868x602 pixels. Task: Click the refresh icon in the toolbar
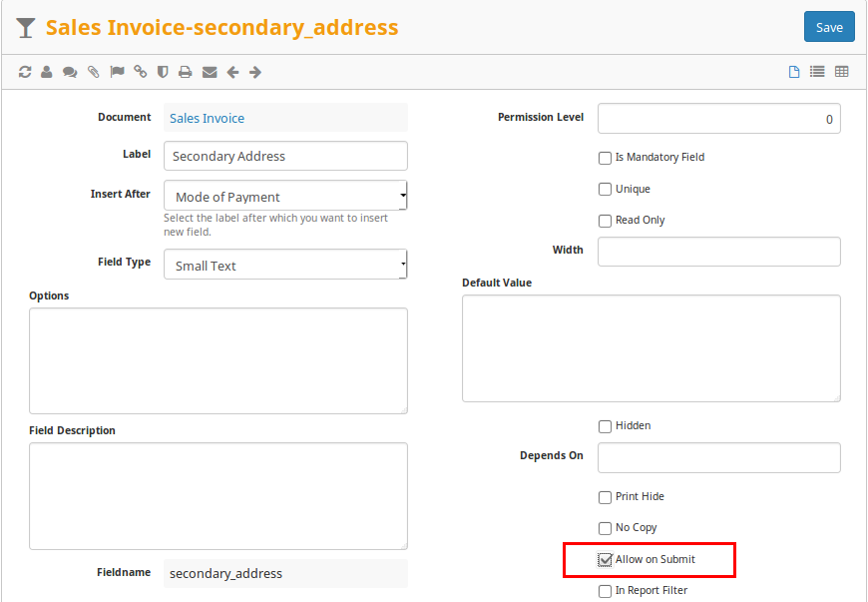25,72
